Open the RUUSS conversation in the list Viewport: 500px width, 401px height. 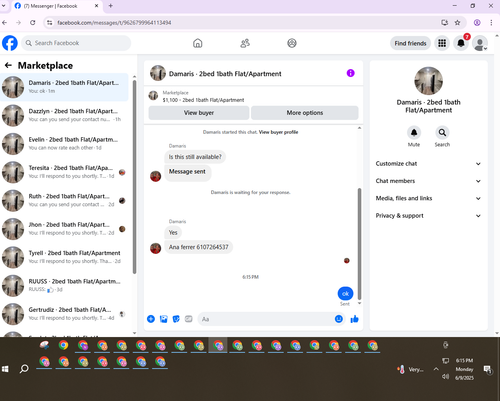tap(64, 285)
